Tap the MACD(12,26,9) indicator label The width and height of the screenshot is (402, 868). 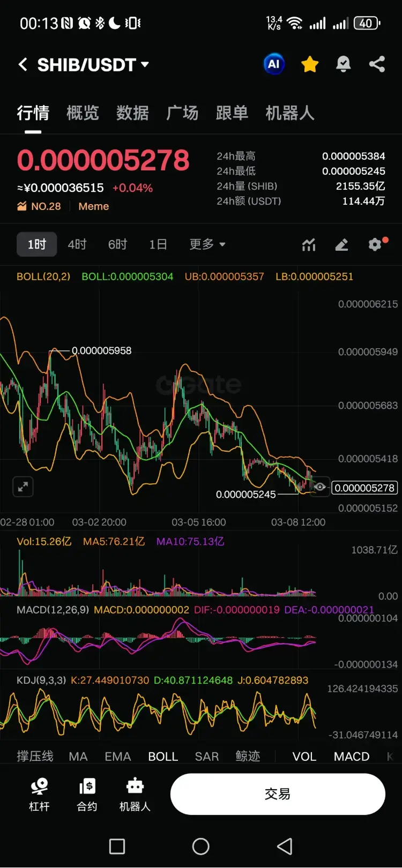(53, 610)
